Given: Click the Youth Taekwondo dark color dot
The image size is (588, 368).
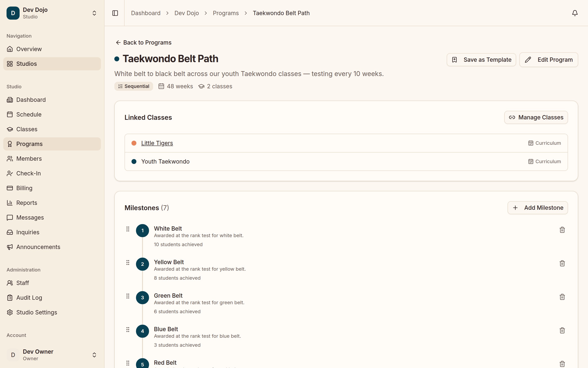Looking at the screenshot, I should tap(134, 162).
